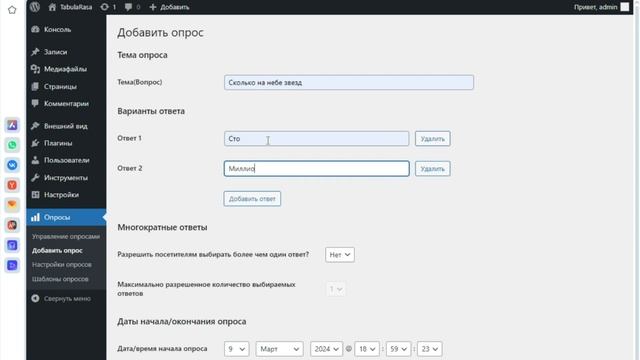
Task: Open Консоль dashboard menu
Action: 66,29
